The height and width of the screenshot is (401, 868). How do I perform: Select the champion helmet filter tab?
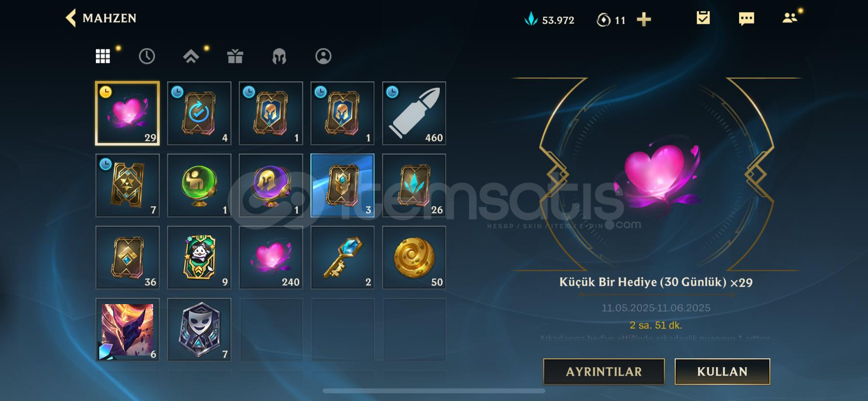[x=279, y=56]
